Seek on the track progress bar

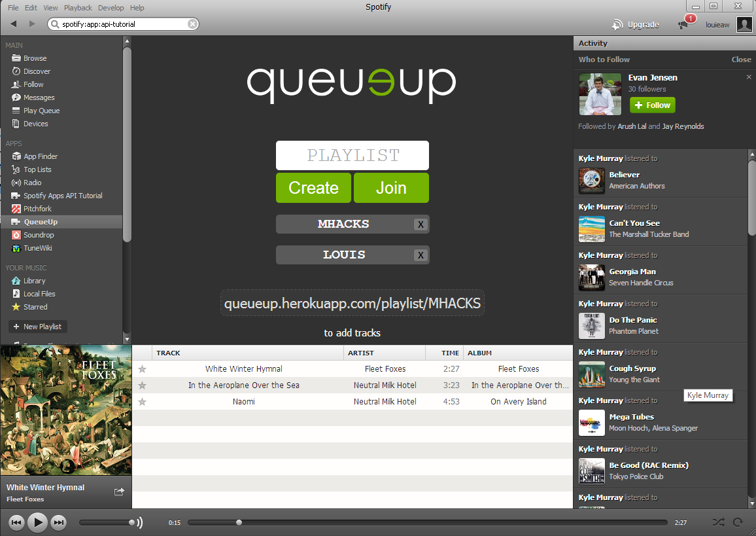428,522
